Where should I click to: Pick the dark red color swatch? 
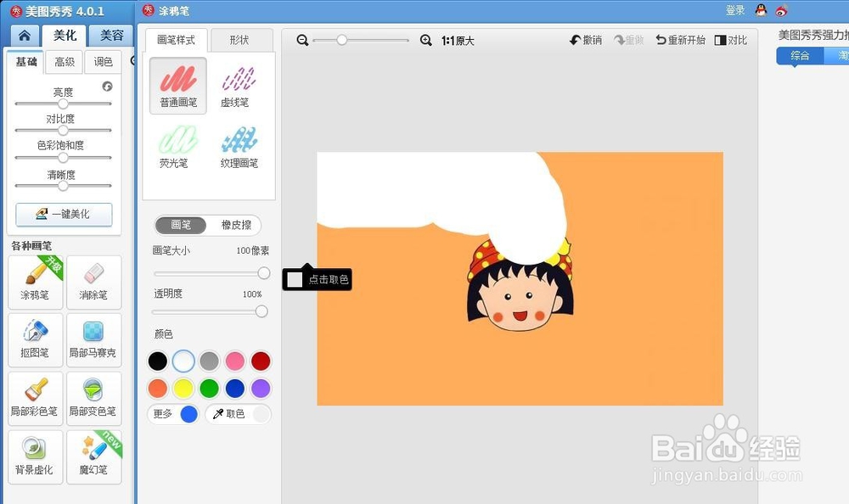coord(261,361)
